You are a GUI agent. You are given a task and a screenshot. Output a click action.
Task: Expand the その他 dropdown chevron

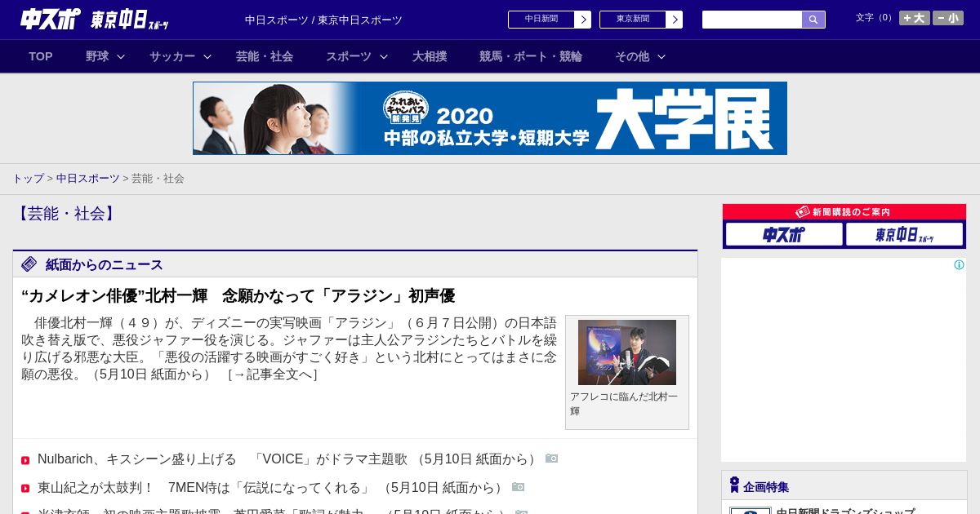click(x=661, y=56)
